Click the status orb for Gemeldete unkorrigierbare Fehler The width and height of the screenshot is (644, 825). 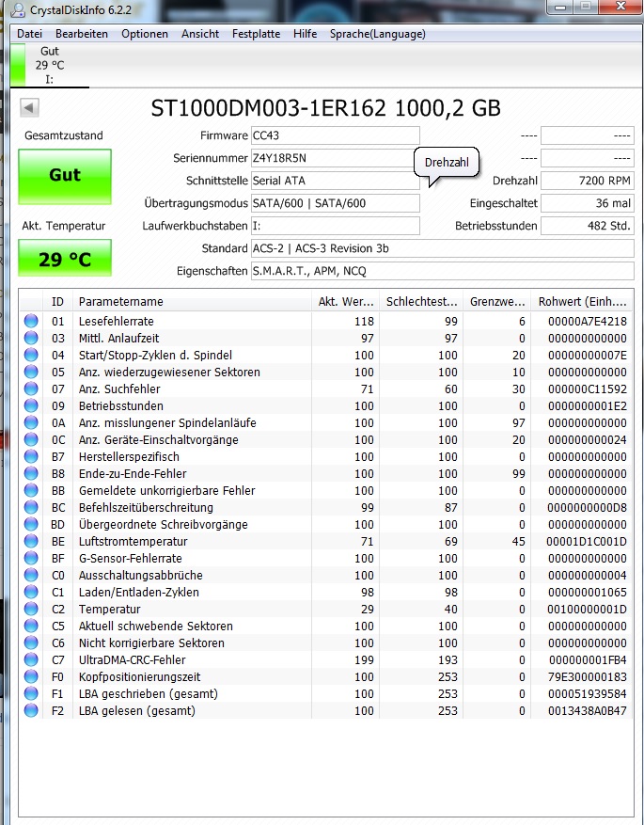tap(31, 490)
